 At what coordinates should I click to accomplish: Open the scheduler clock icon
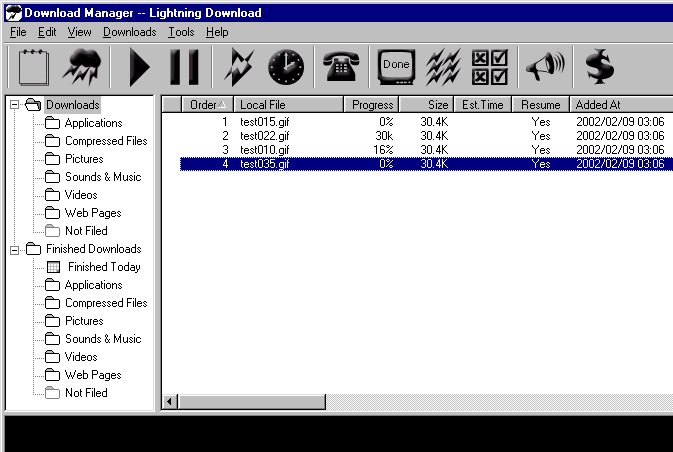286,67
